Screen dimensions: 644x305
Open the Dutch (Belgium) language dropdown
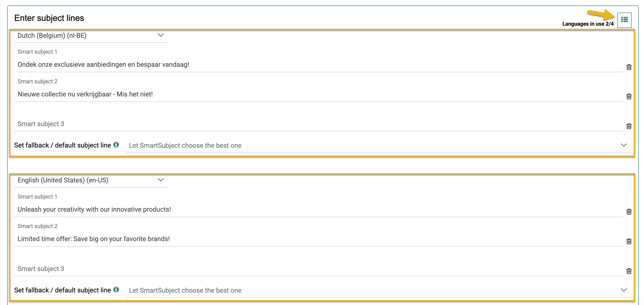(91, 35)
